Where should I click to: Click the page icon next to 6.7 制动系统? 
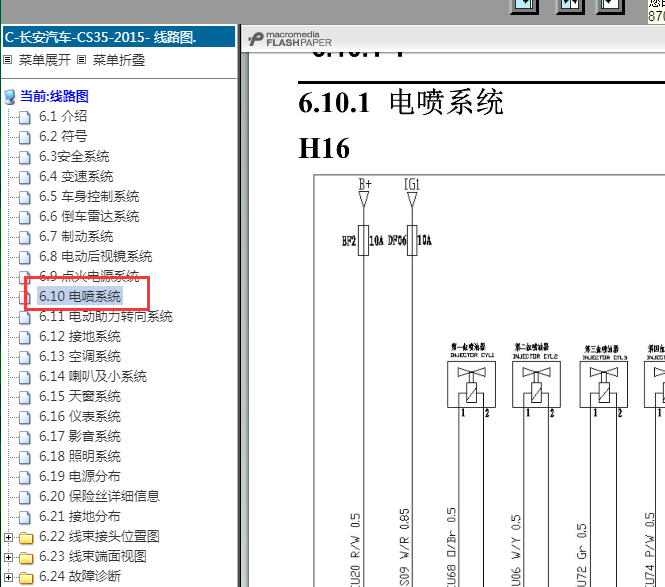[x=25, y=237]
